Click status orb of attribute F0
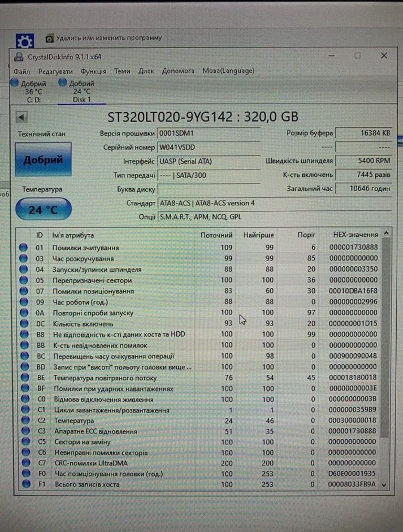This screenshot has width=403, height=532. point(26,473)
